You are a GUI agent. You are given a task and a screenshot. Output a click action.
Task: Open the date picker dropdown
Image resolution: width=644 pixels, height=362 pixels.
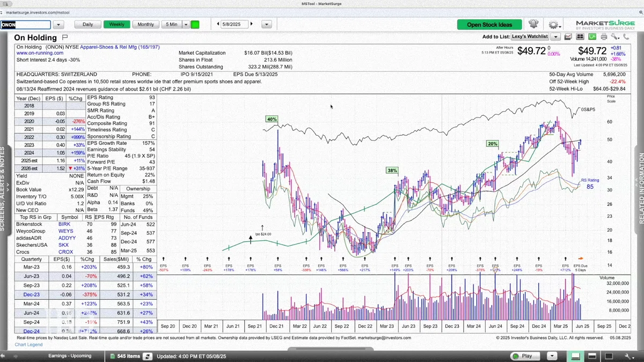(x=267, y=24)
